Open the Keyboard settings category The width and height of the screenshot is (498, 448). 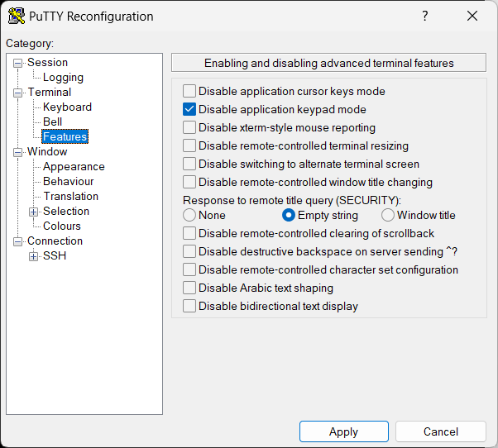(x=67, y=107)
